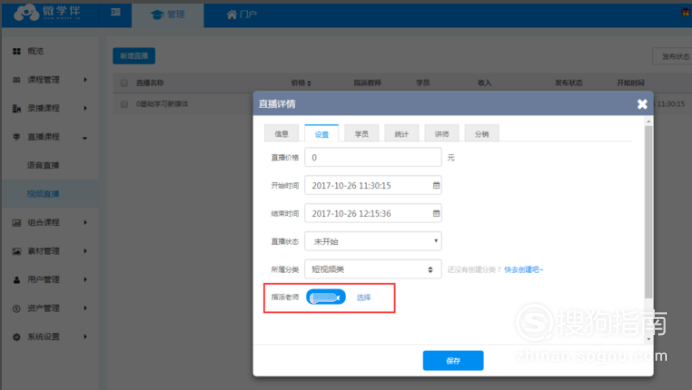Click into the 直播价格 input field

pos(373,158)
